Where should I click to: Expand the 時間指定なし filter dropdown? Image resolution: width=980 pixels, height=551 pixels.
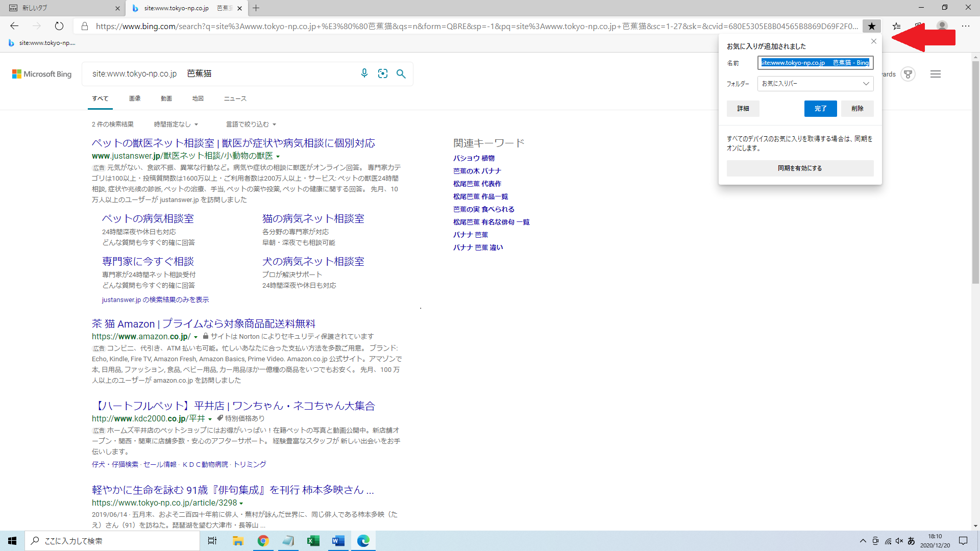(176, 124)
